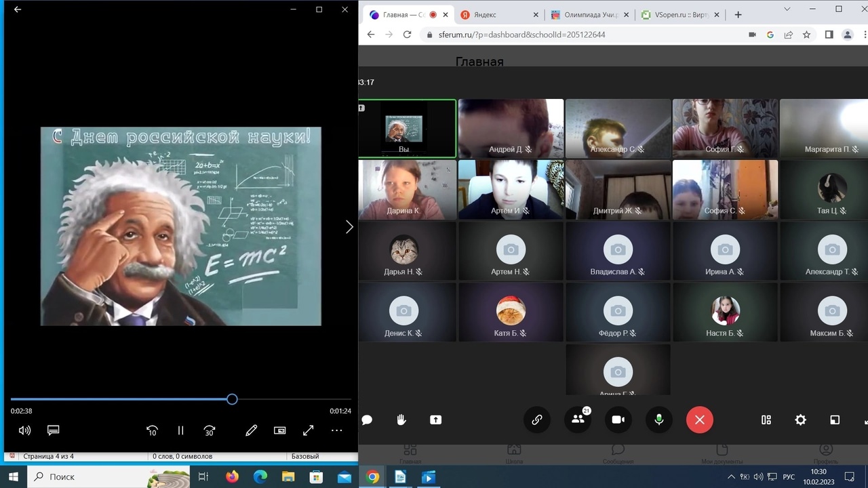
Task: Select Андрей Д. participant tile
Action: pos(511,129)
